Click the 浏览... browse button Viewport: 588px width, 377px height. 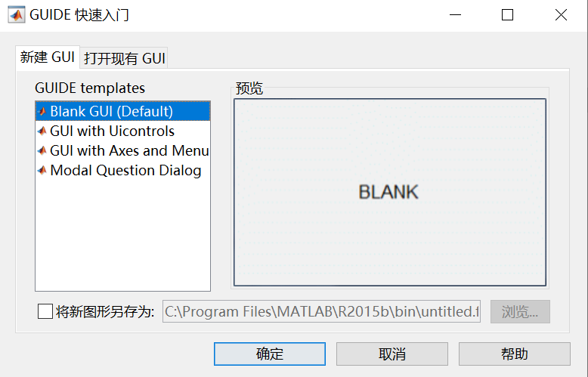click(520, 311)
